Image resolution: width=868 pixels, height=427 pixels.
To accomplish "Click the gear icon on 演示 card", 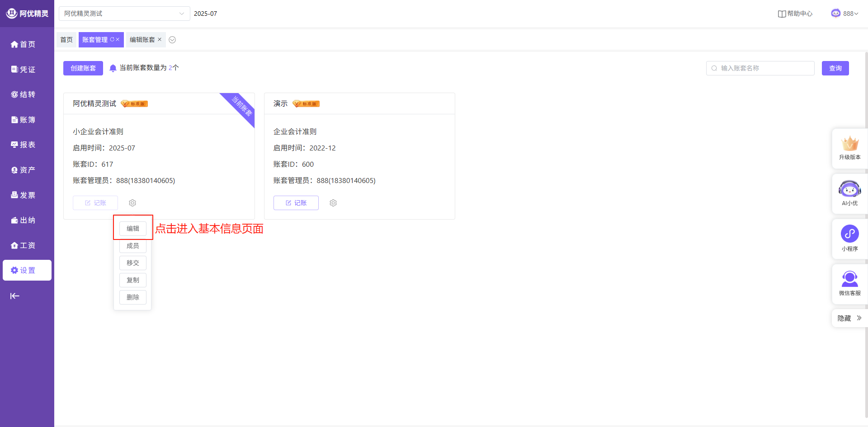I will tap(333, 203).
